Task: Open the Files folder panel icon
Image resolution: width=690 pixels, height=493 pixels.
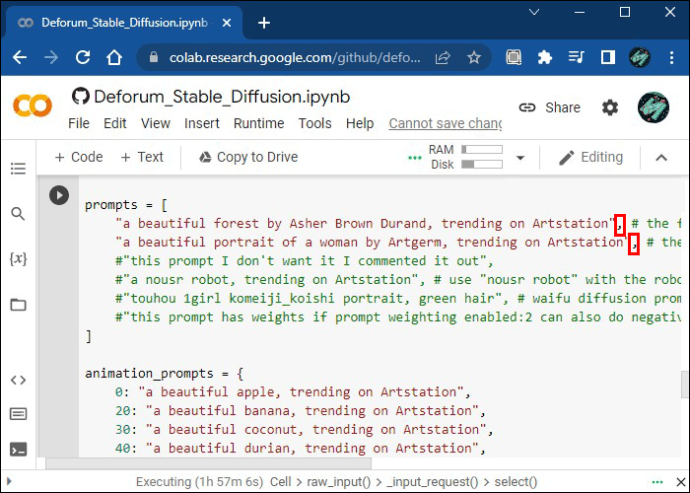Action: 18,305
